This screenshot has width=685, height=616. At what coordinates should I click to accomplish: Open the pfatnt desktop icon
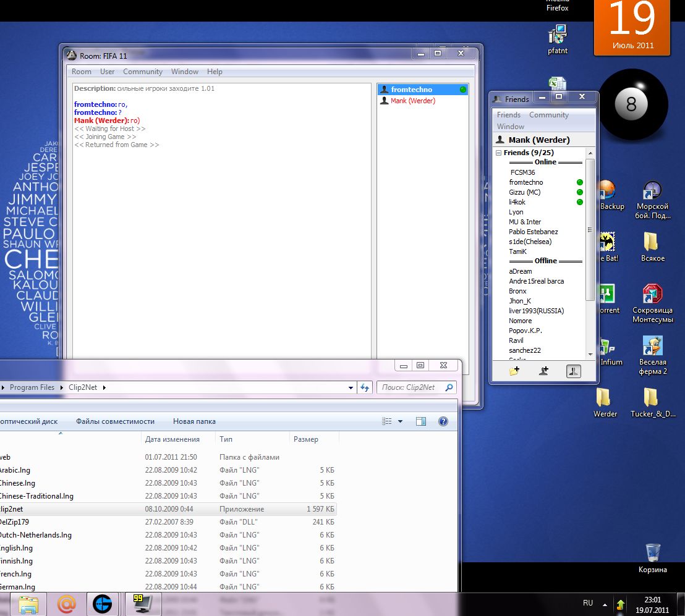pyautogui.click(x=558, y=40)
